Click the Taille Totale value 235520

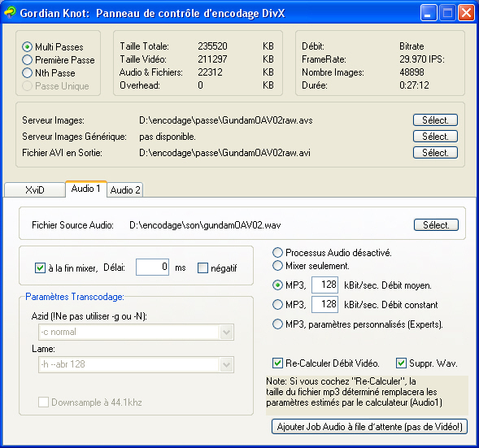click(212, 46)
